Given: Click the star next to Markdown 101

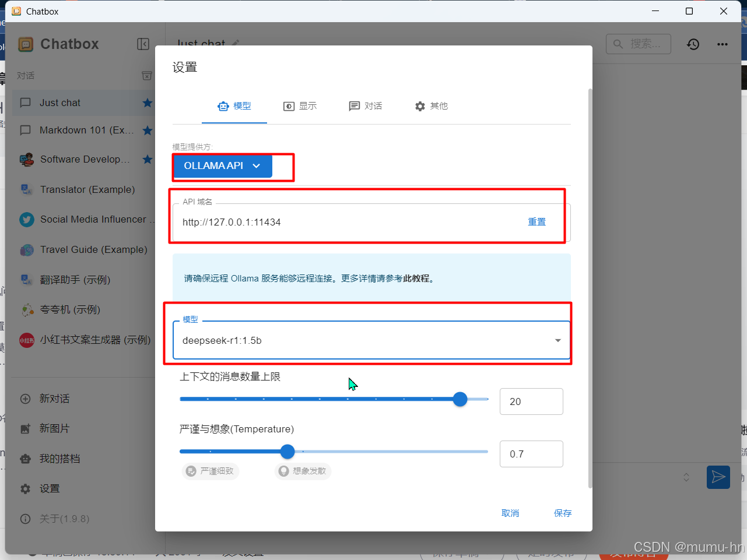Looking at the screenshot, I should click(x=148, y=130).
